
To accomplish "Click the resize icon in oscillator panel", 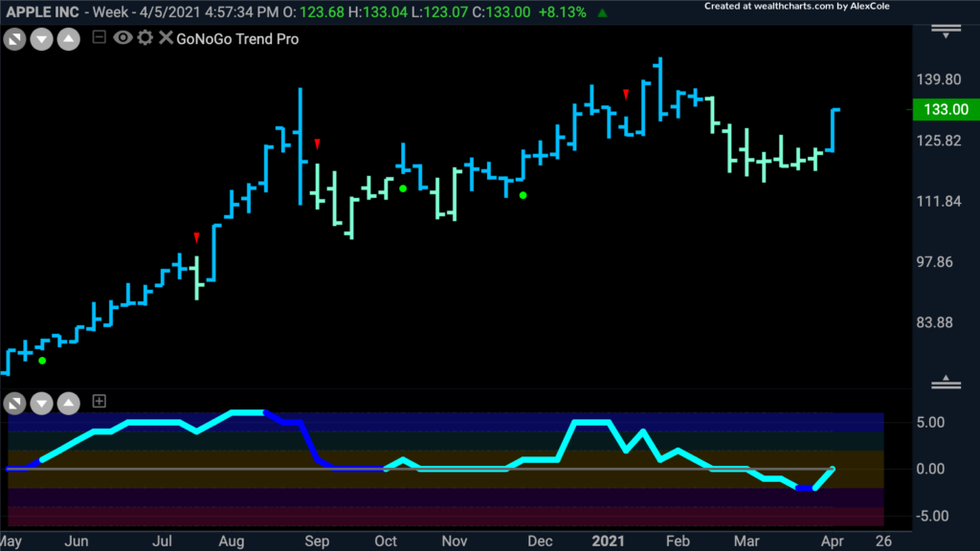I will point(14,403).
